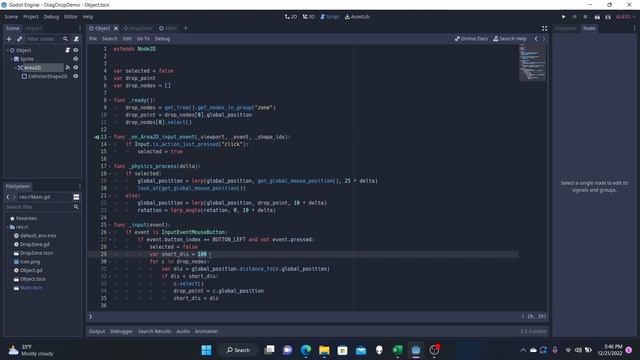Image resolution: width=640 pixels, height=360 pixels.
Task: Switch to Main scene tab
Action: (x=168, y=28)
